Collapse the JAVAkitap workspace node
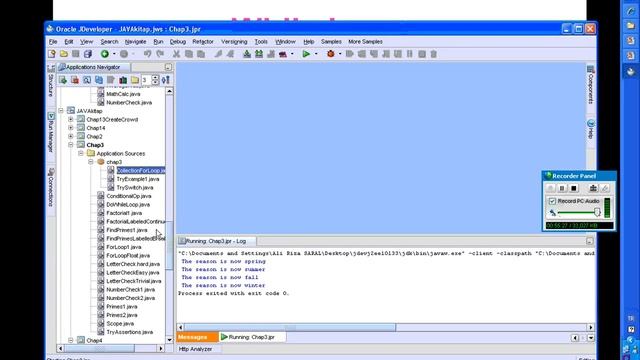 (x=61, y=111)
